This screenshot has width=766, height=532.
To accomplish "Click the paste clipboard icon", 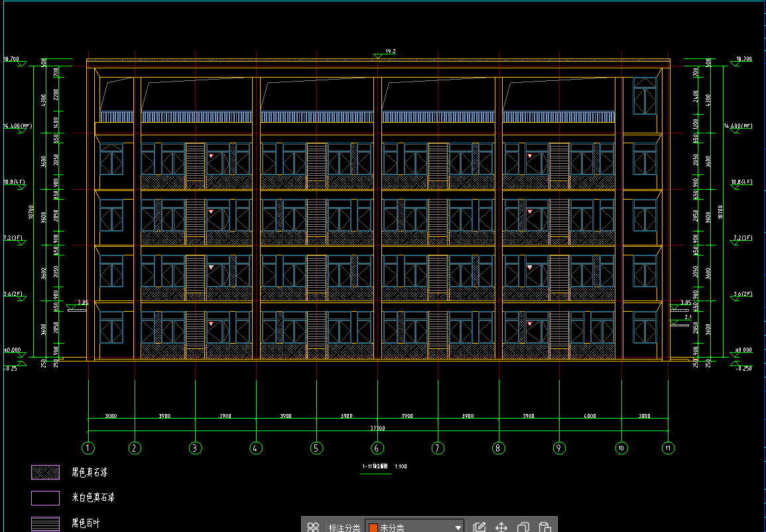I will click(544, 527).
